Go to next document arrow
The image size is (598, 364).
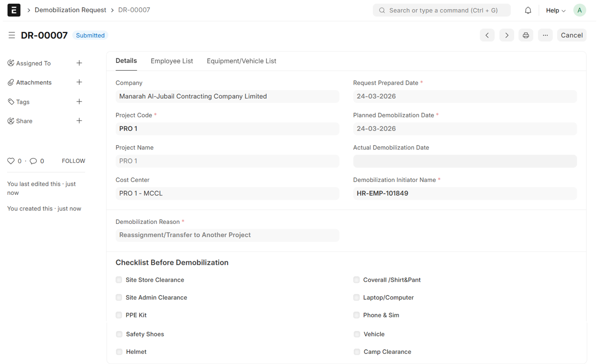(x=506, y=35)
